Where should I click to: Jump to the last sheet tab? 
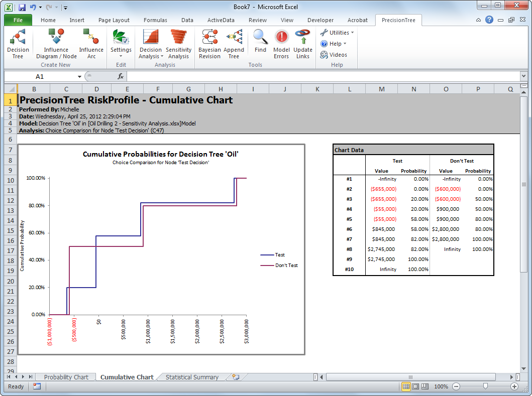pos(31,376)
